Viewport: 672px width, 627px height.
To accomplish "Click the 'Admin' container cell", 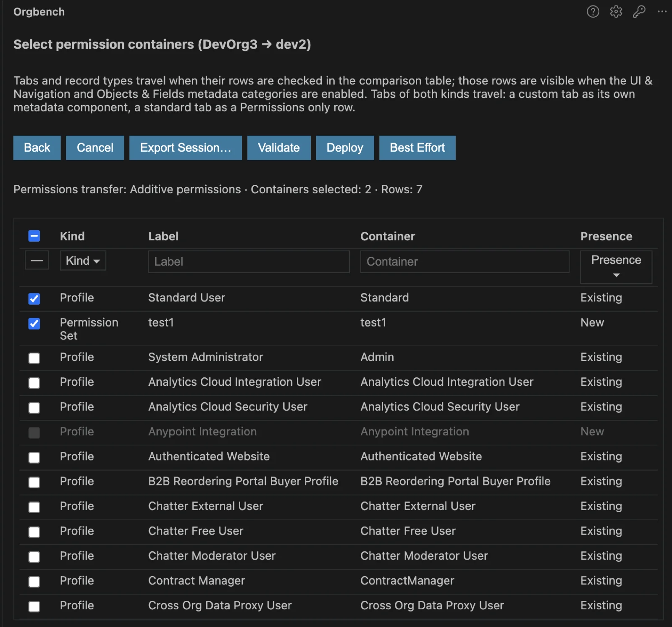I will [x=377, y=357].
